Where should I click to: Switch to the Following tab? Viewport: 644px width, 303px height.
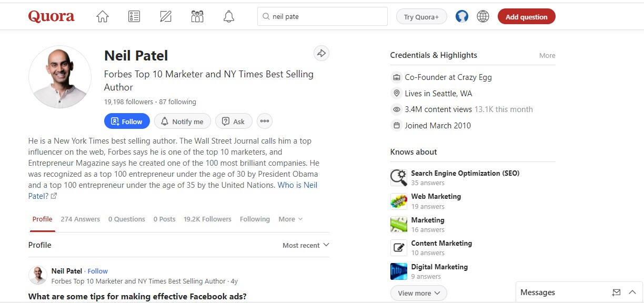(x=255, y=219)
